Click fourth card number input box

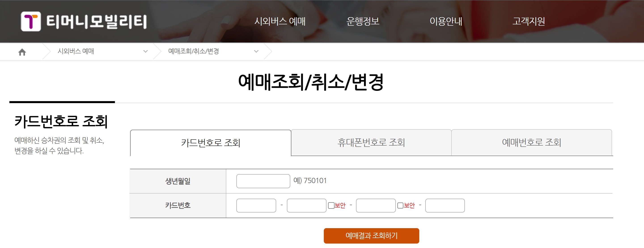pos(445,206)
